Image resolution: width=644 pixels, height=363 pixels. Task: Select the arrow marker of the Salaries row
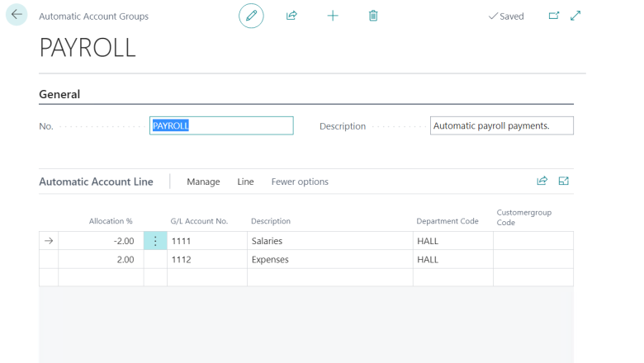[x=49, y=241]
